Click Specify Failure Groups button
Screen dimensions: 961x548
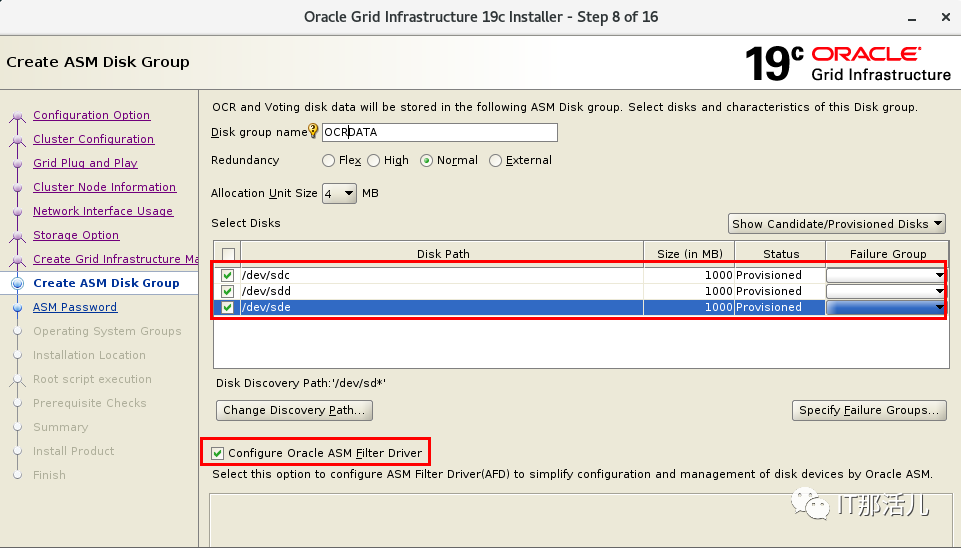pos(869,410)
